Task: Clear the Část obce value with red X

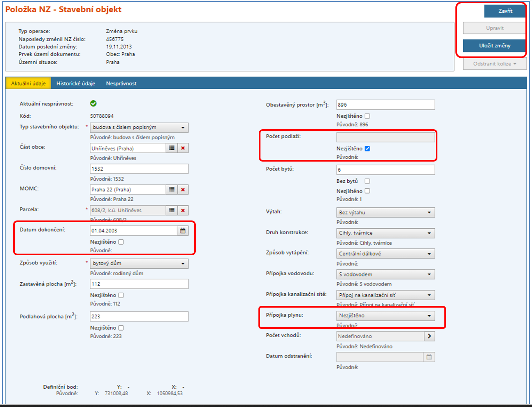Action: 183,148
